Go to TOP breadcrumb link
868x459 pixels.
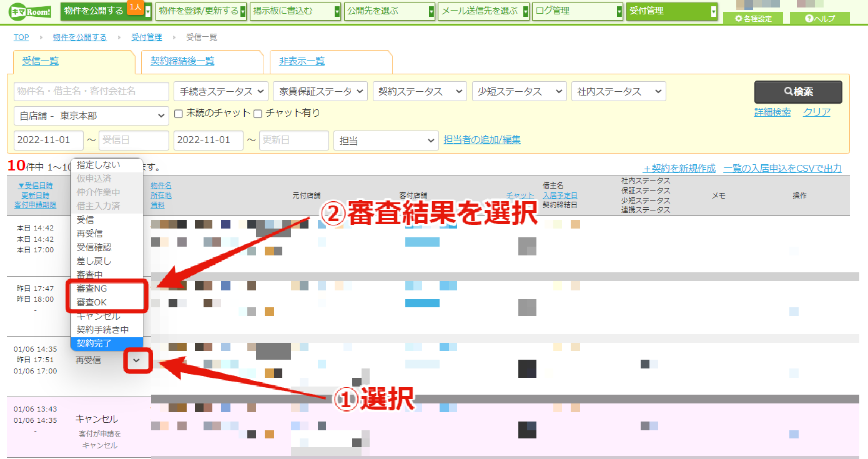21,37
